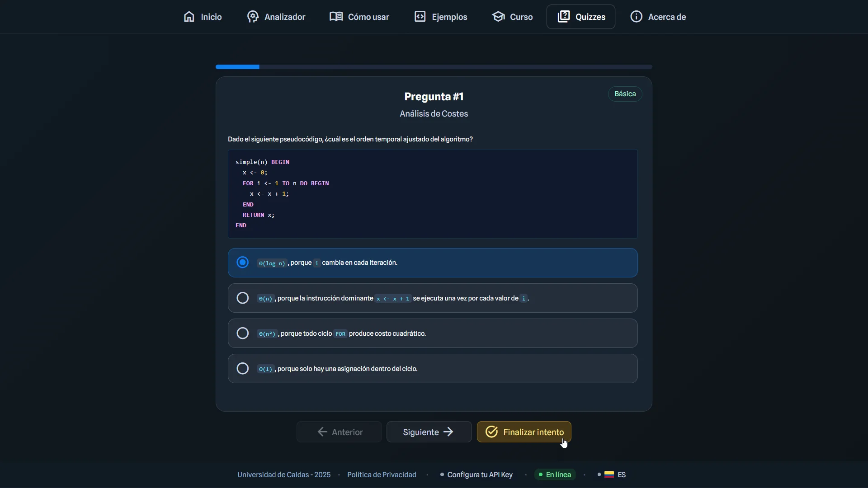Click the info circle icon for Acerca de

636,17
